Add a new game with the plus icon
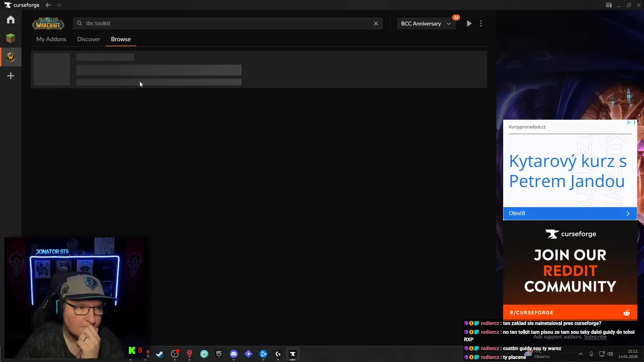Screen dimensions: 644x362 tap(11, 76)
